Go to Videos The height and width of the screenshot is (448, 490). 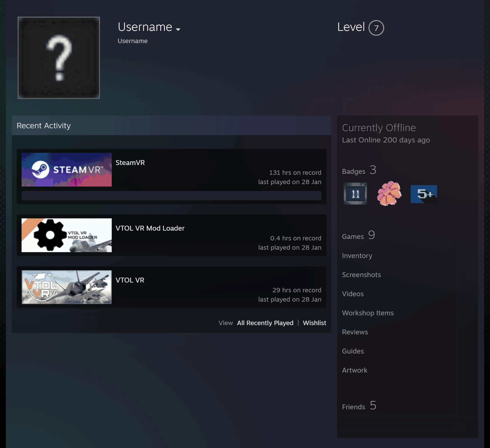tap(353, 294)
